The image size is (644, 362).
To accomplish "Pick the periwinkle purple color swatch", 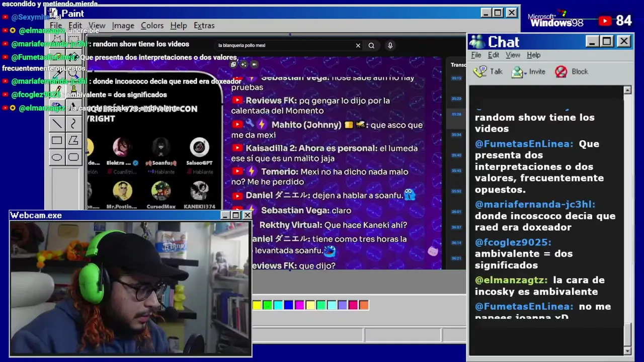I will (x=342, y=305).
